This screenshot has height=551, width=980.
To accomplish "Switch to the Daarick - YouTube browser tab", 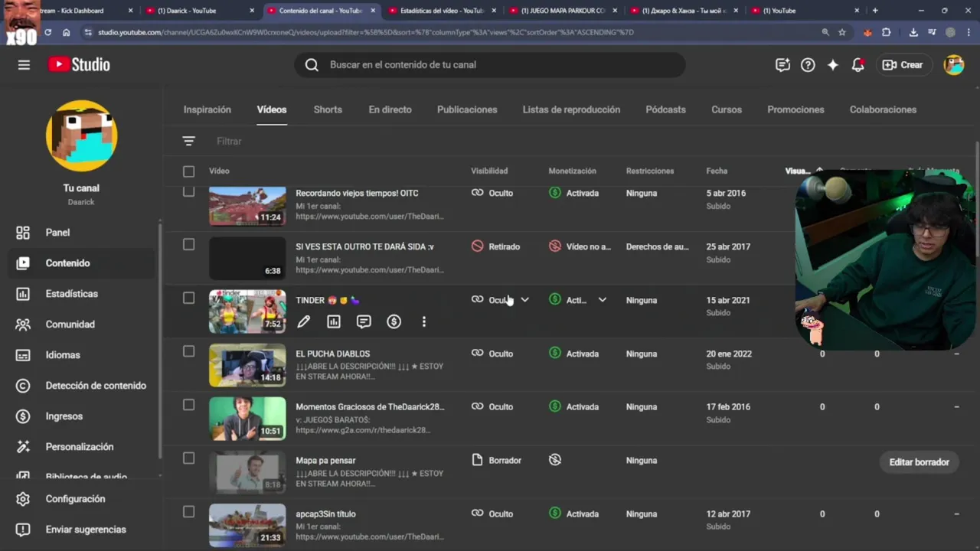I will 201,11.
